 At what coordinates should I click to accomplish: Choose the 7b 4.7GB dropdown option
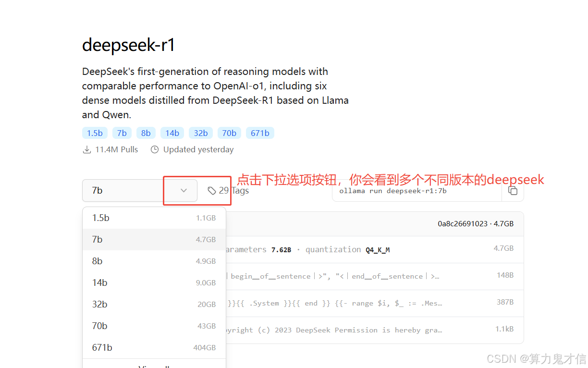(154, 239)
